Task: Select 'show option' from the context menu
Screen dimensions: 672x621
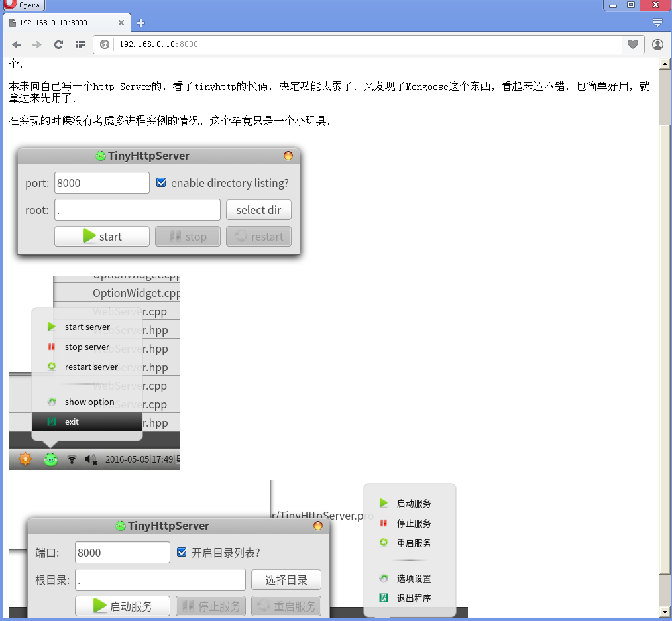Action: pos(90,402)
